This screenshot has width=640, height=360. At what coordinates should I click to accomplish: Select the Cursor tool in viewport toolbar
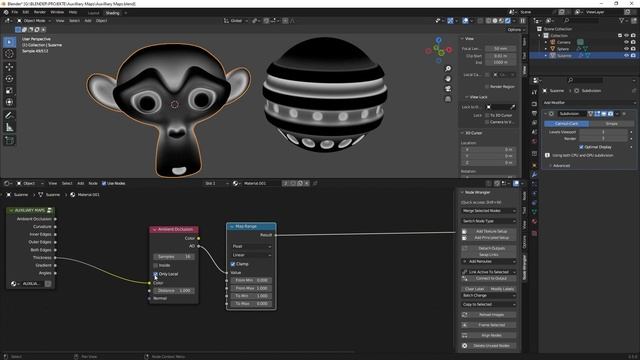coord(9,54)
